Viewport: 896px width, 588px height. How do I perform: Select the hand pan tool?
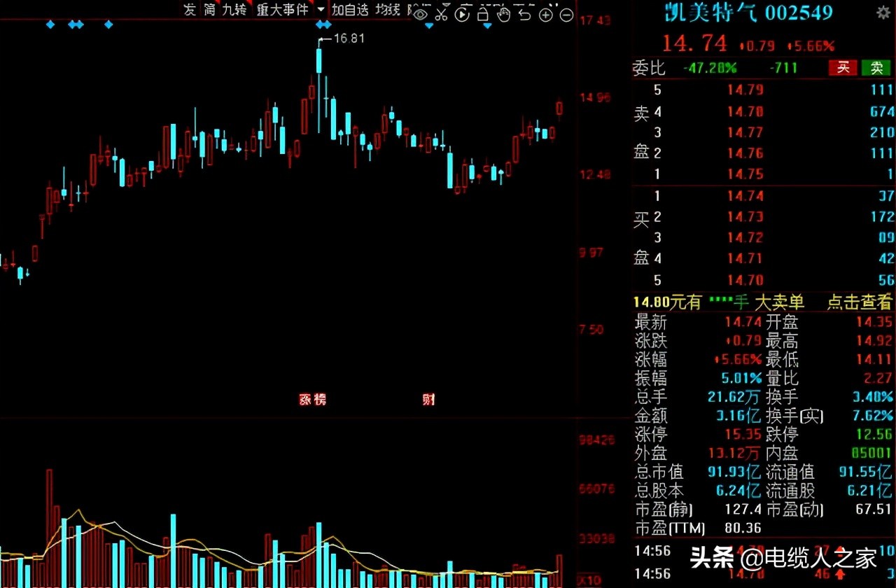click(503, 14)
